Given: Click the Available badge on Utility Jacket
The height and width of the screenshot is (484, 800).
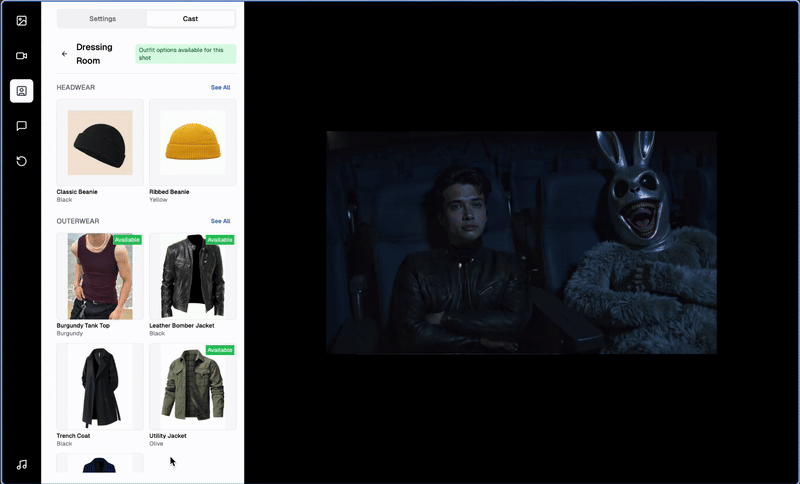Looking at the screenshot, I should (x=220, y=350).
